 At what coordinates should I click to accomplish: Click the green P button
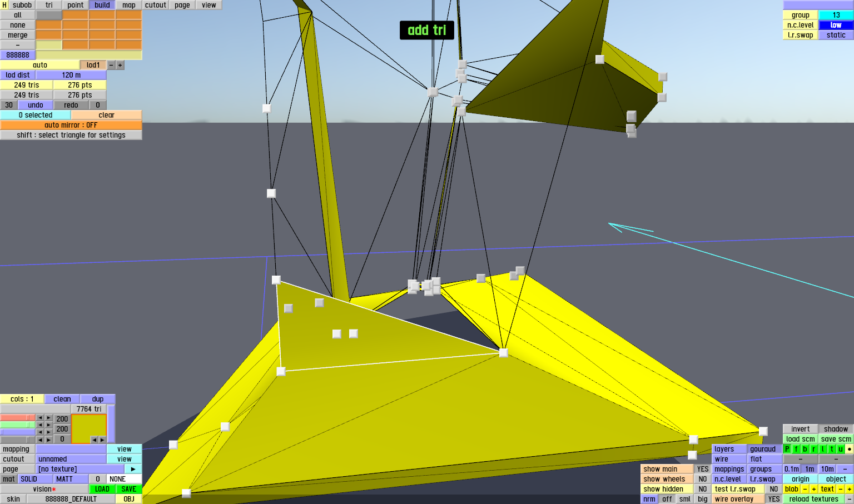pyautogui.click(x=787, y=449)
